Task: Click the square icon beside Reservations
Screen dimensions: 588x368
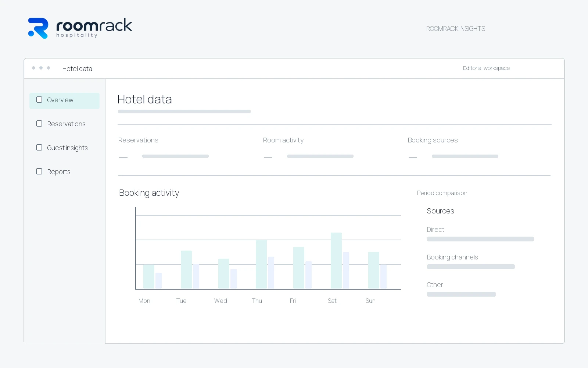Action: pyautogui.click(x=39, y=124)
